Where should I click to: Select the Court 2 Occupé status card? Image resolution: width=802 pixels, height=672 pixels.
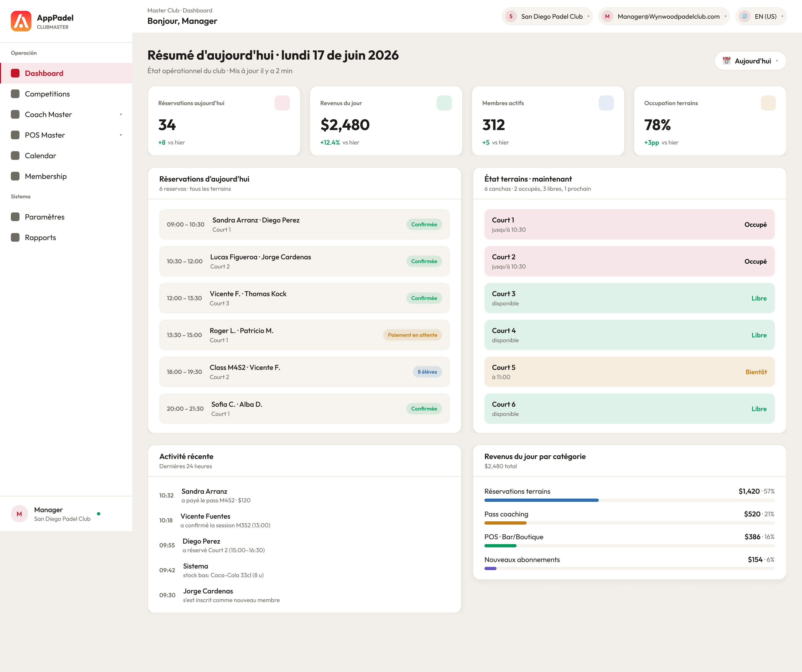tap(629, 261)
